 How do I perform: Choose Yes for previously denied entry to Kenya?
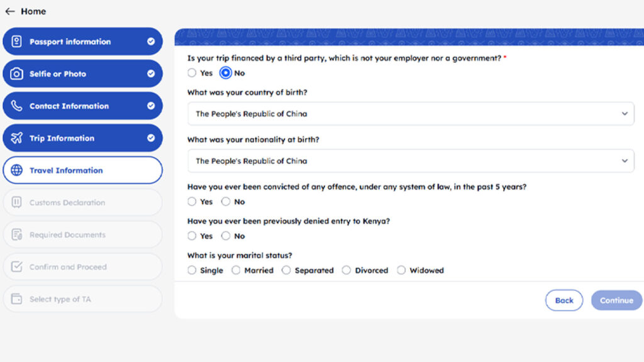click(x=192, y=236)
